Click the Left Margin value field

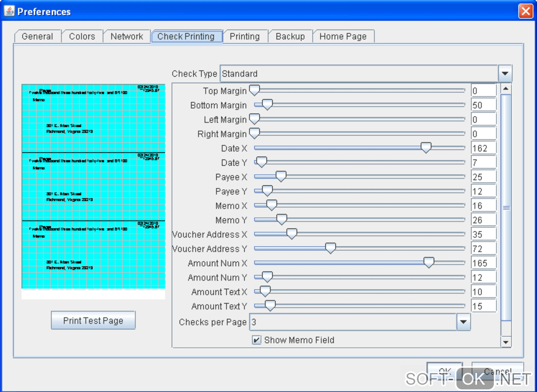484,119
